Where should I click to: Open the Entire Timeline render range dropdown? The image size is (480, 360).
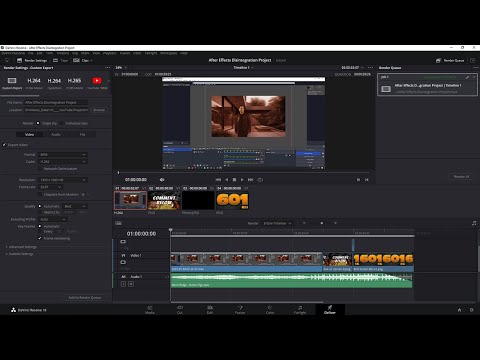(x=277, y=223)
